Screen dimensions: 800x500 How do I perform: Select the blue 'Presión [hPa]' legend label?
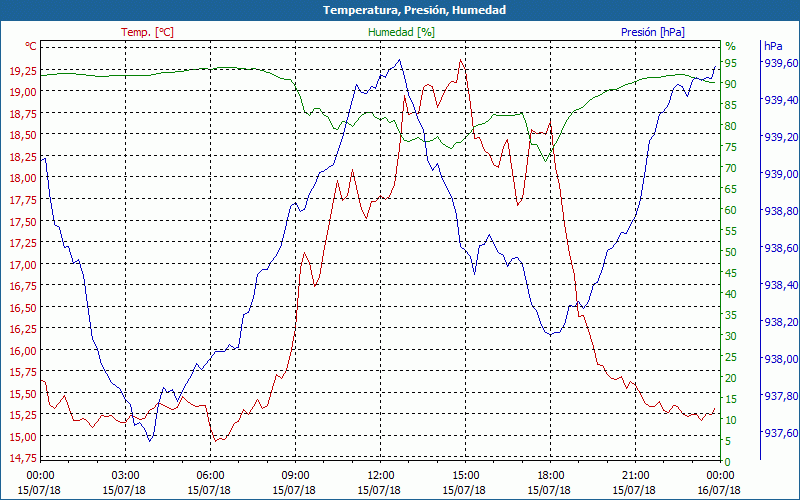pos(653,32)
